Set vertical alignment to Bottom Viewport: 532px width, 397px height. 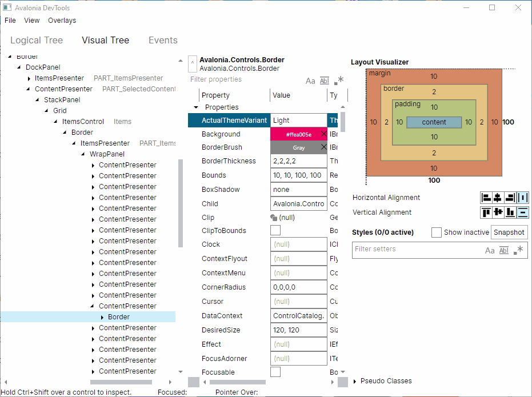510,212
